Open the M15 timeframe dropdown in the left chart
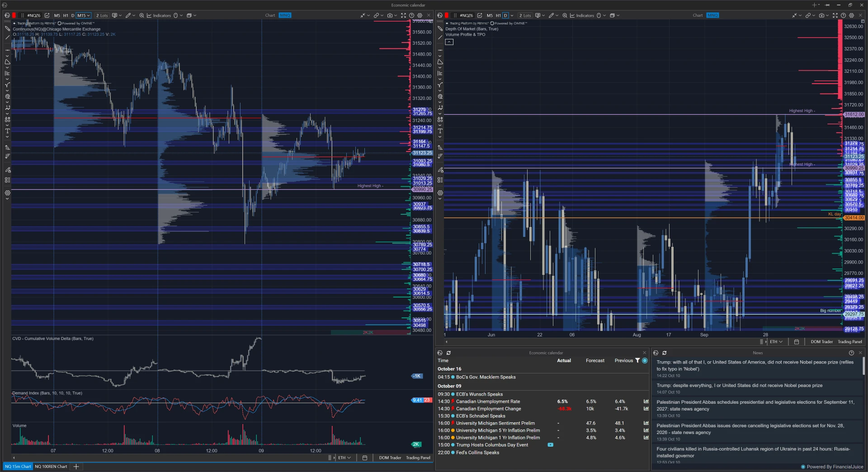The image size is (868, 472). pos(84,15)
